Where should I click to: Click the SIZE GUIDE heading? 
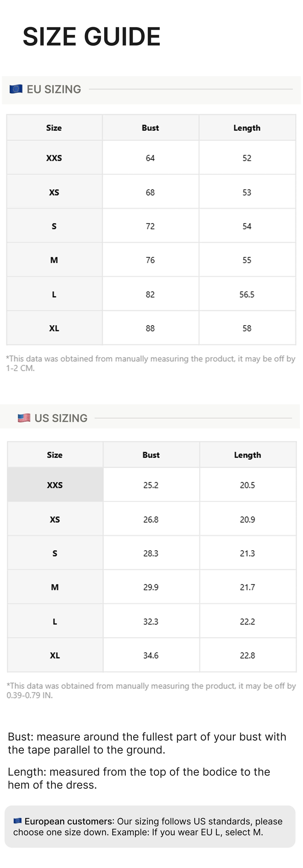pos(92,36)
